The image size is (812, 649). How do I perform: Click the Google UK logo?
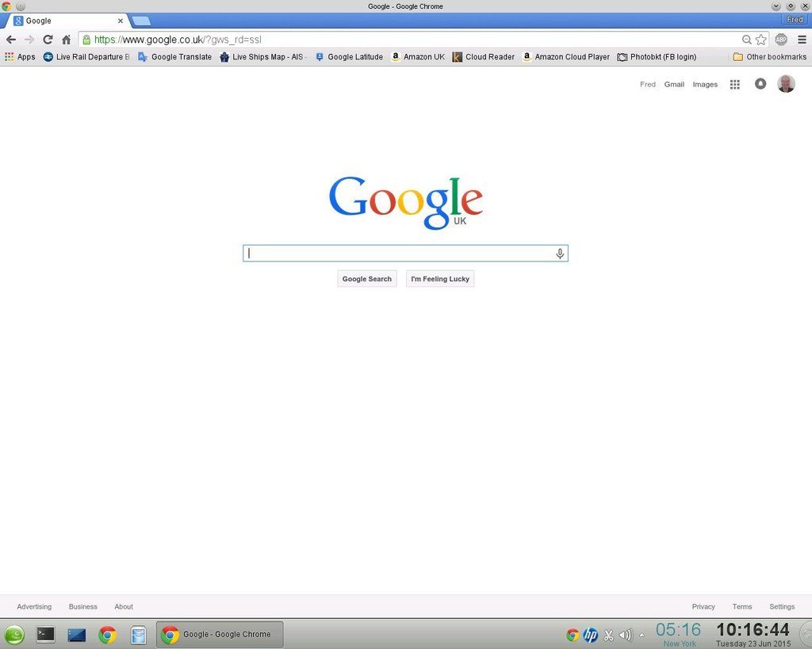click(x=405, y=202)
